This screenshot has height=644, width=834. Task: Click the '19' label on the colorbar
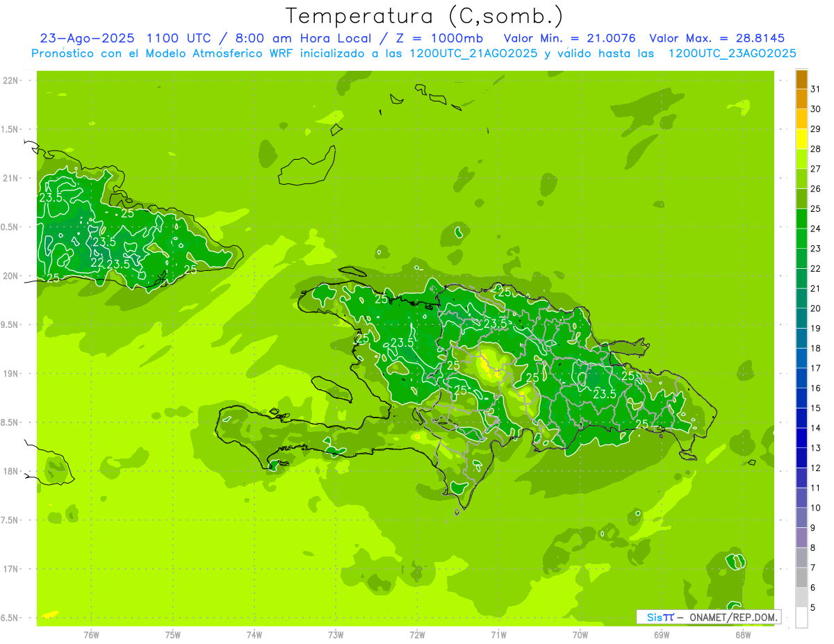tap(815, 329)
